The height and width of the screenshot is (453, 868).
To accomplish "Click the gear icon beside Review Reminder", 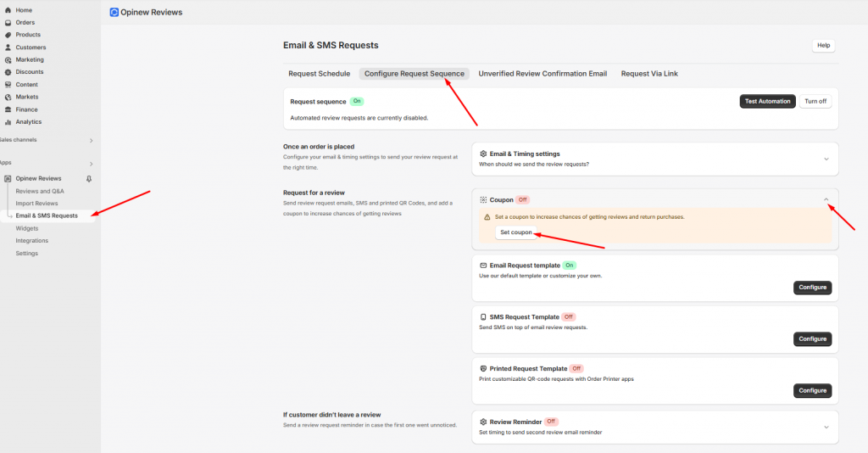I will 483,422.
